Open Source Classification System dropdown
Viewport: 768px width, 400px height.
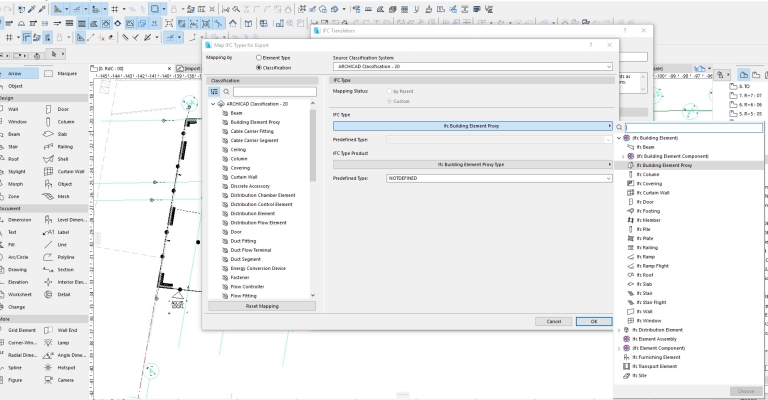[473, 66]
